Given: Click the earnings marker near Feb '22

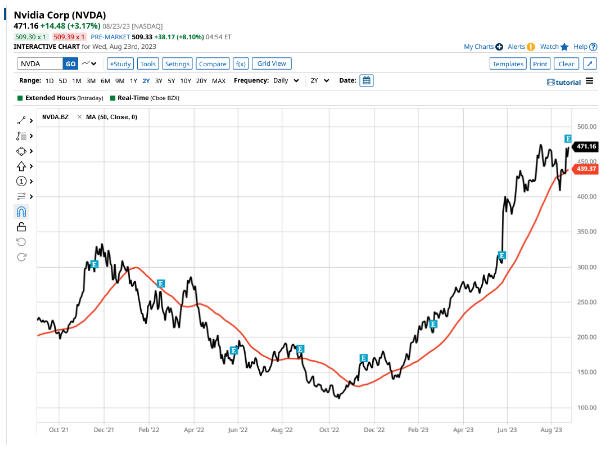Looking at the screenshot, I should pos(161,283).
